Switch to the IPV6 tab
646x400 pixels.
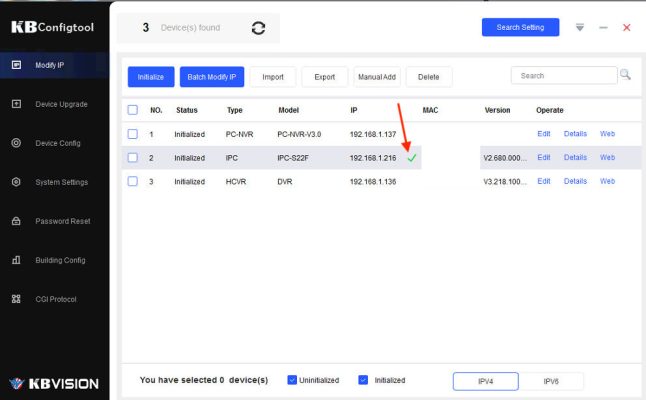[x=551, y=381]
